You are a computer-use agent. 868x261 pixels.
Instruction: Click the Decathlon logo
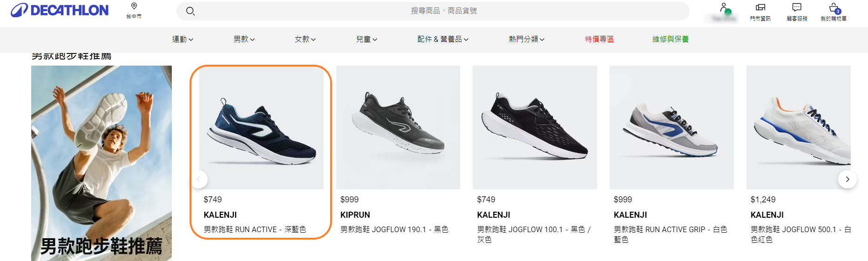point(60,10)
